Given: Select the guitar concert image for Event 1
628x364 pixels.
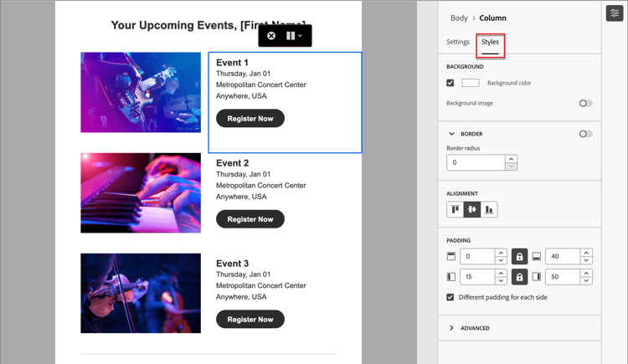Looking at the screenshot, I should (141, 92).
